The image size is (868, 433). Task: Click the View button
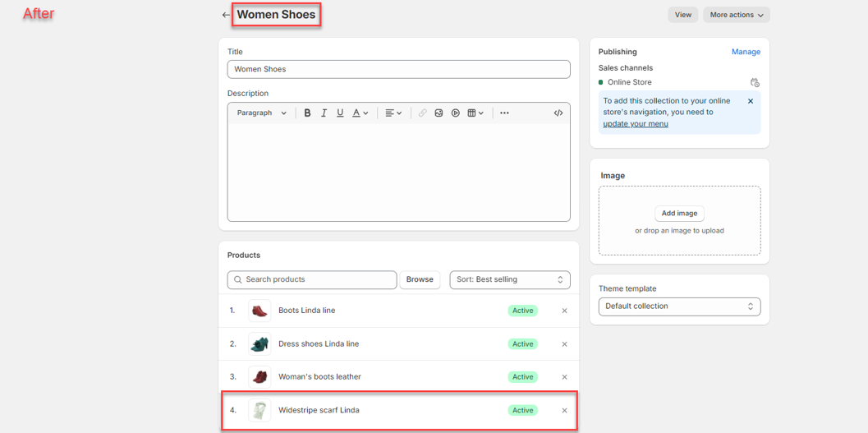click(x=682, y=15)
